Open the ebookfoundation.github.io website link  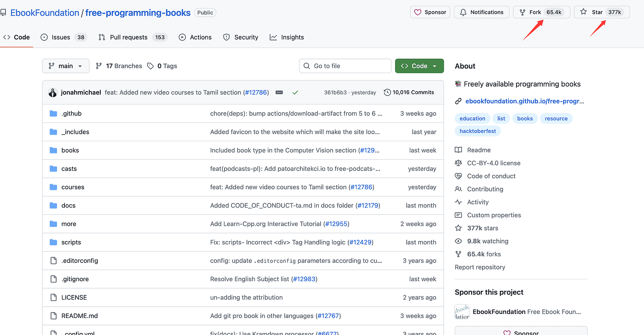[524, 101]
